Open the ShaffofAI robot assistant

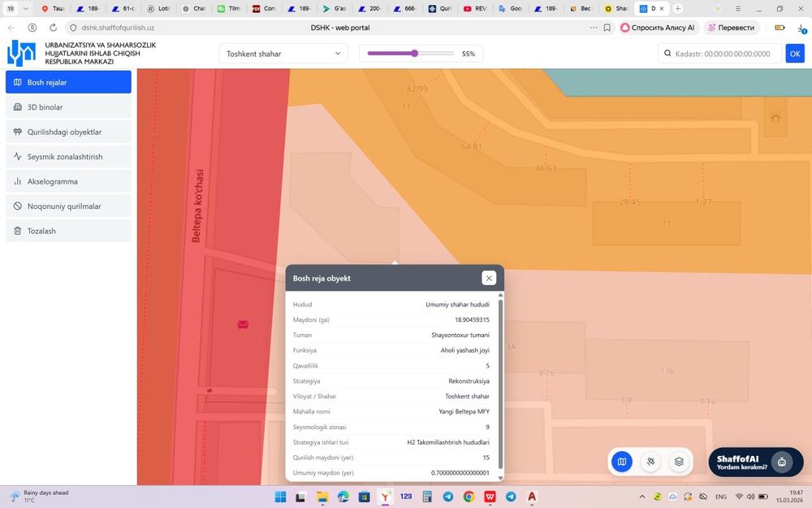(x=781, y=462)
